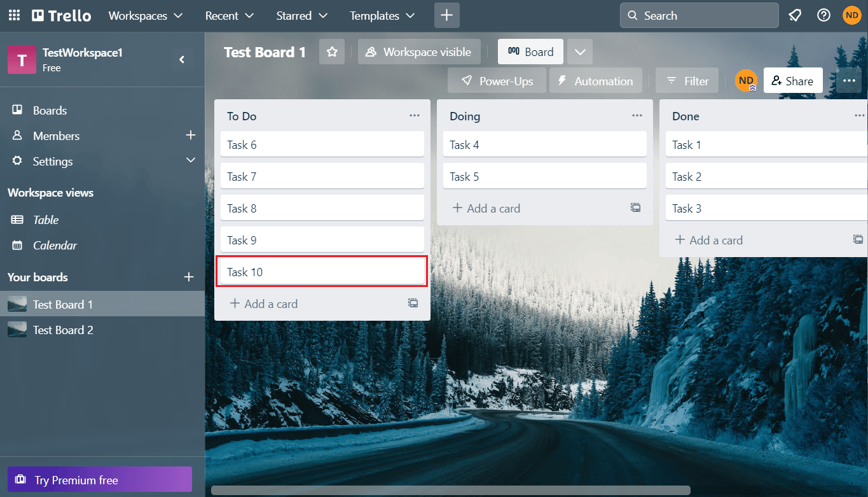The width and height of the screenshot is (868, 497).
Task: Expand the Settings sidebar chevron
Action: 191,161
